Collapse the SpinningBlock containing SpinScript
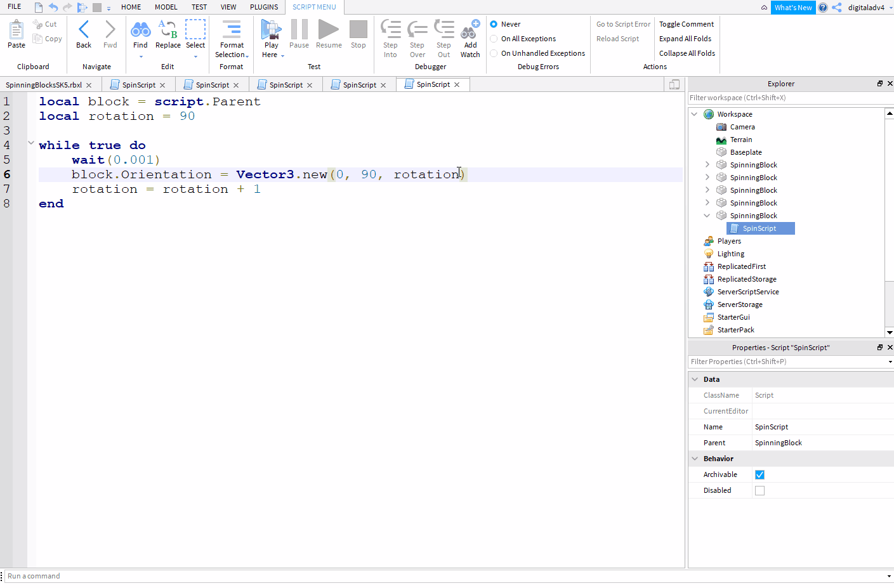This screenshot has height=588, width=894. click(x=707, y=216)
